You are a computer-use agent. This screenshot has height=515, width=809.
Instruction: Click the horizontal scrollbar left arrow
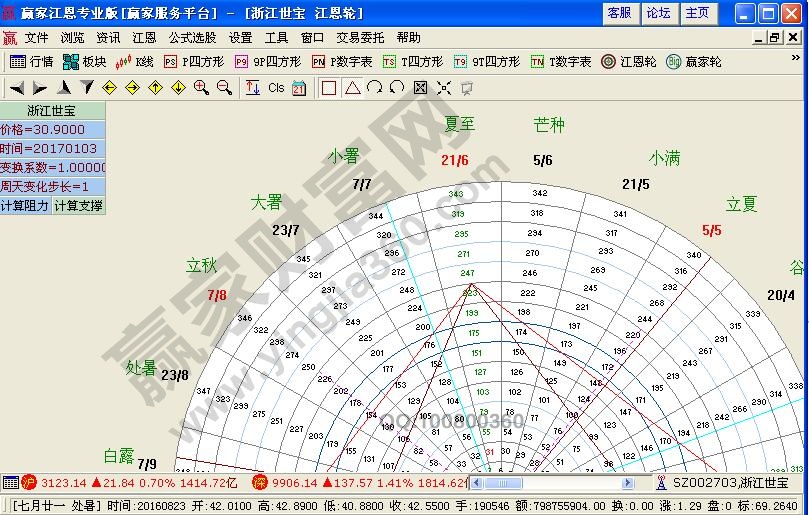click(x=477, y=483)
